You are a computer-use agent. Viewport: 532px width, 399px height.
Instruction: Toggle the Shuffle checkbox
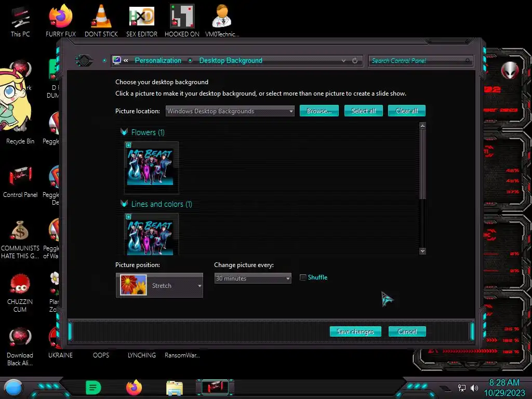pyautogui.click(x=303, y=277)
